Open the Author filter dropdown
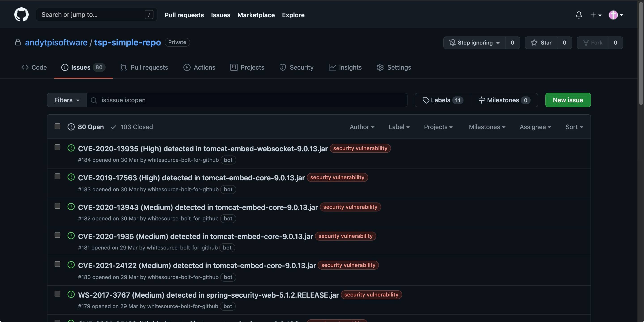Viewport: 644px width, 322px height. point(362,127)
